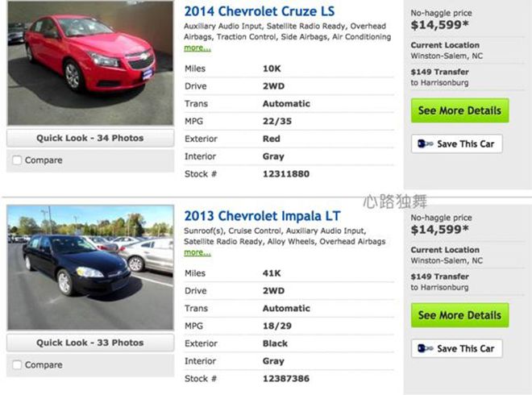This screenshot has height=395, width=532.
Task: Click See More Details for the Impala
Action: tap(459, 315)
